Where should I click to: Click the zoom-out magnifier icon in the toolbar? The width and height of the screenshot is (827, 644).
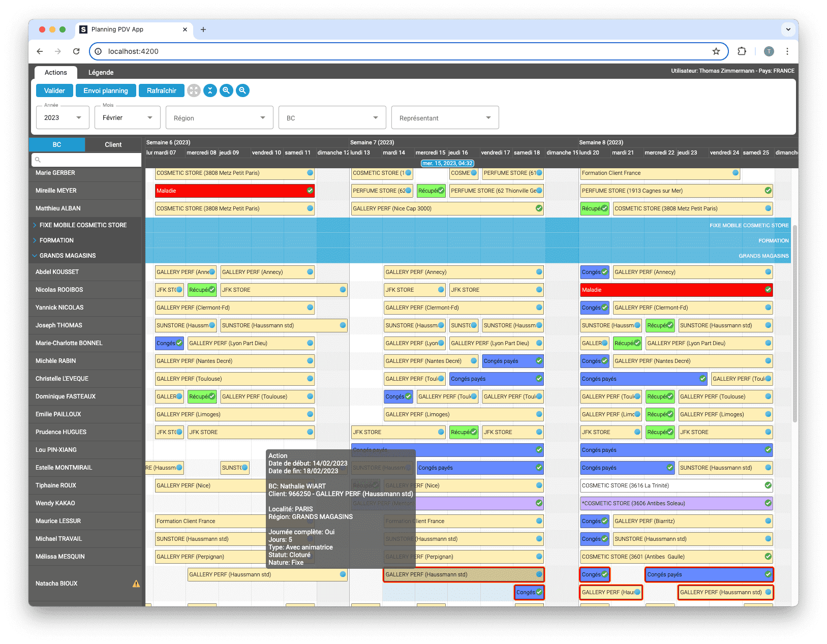point(242,90)
